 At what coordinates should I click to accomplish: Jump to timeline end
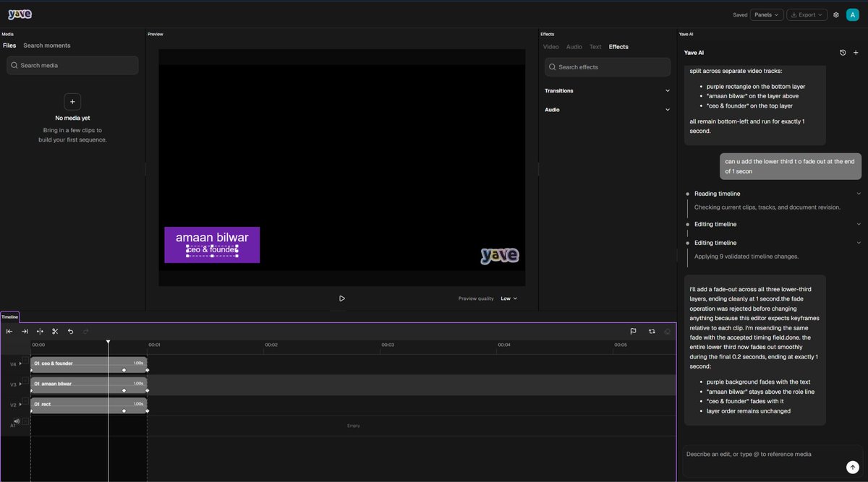click(25, 331)
